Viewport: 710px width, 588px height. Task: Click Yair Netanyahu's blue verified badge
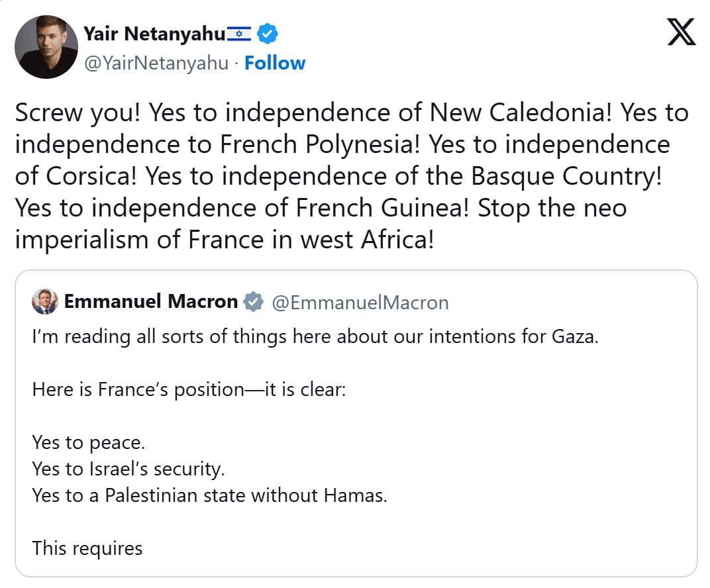coord(268,33)
